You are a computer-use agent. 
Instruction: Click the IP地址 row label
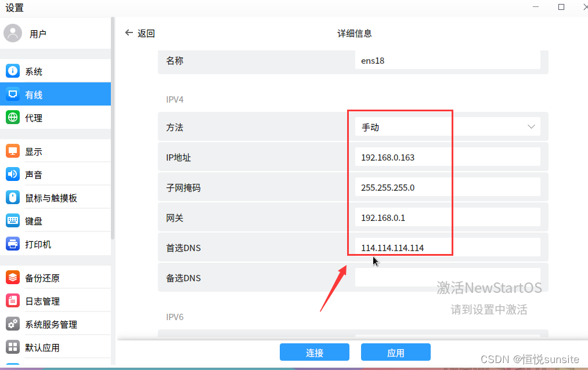(x=179, y=157)
